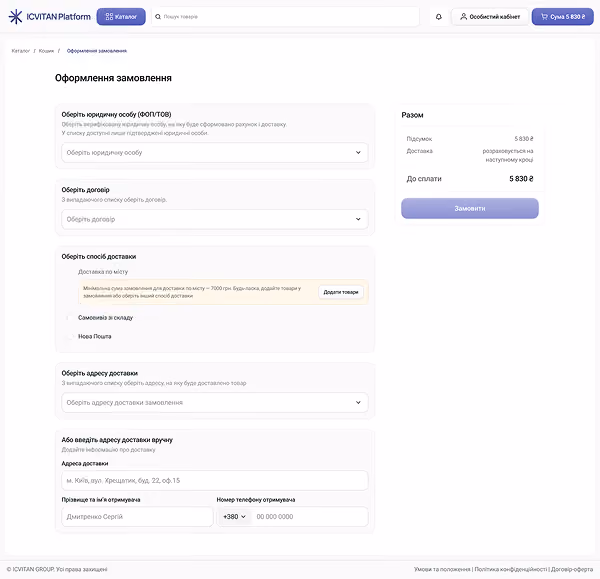Viewport: 600px width, 579px height.
Task: Open the +380 country code selector
Action: 234,517
